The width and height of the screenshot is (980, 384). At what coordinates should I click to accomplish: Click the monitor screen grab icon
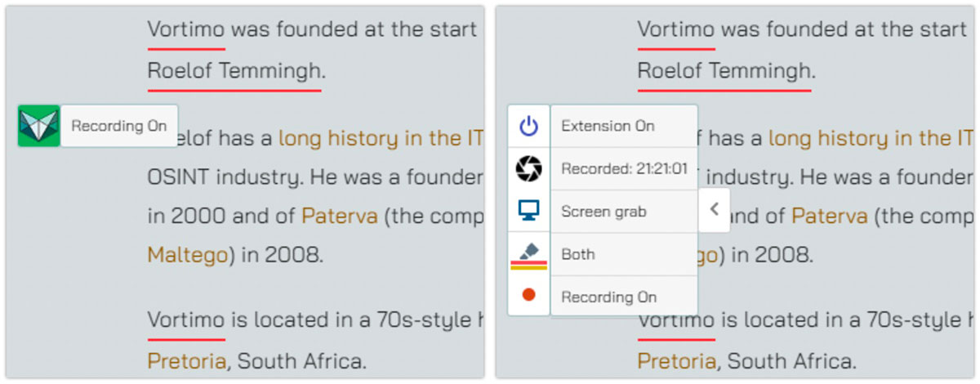pyautogui.click(x=529, y=212)
